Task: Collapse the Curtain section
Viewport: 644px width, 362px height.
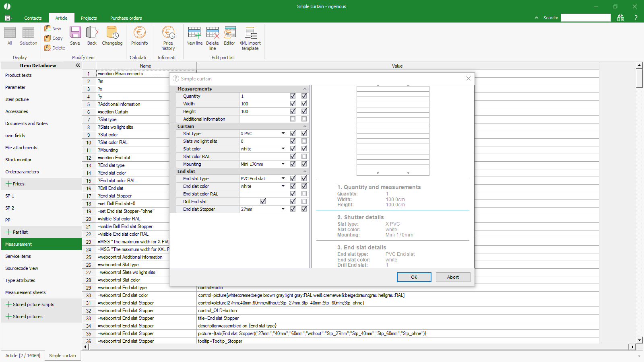Action: pyautogui.click(x=305, y=126)
